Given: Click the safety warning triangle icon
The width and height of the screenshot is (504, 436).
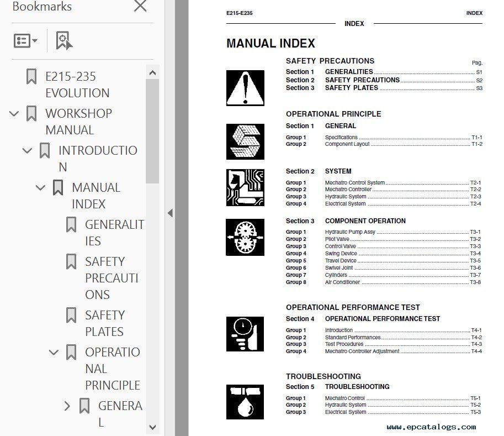Looking at the screenshot, I should [x=245, y=88].
